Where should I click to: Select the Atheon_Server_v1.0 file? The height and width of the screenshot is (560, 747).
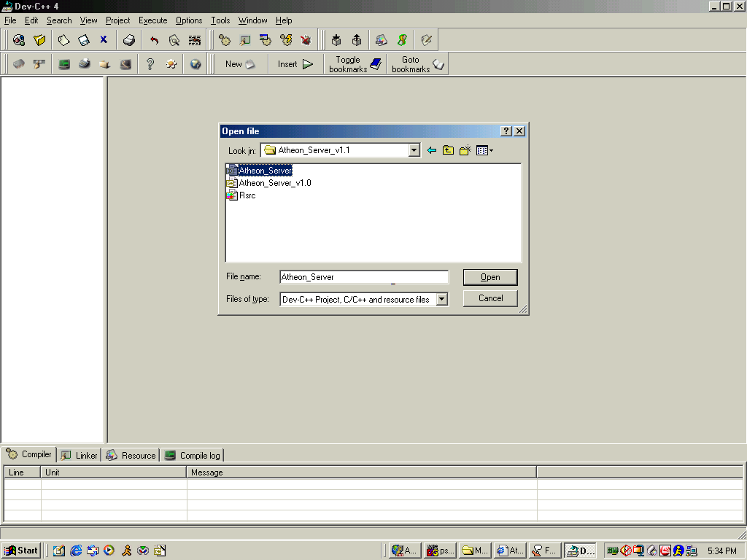(274, 183)
